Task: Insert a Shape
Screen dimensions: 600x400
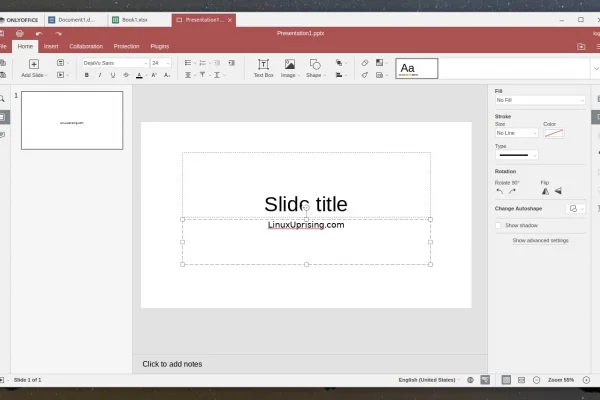Action: (315, 68)
